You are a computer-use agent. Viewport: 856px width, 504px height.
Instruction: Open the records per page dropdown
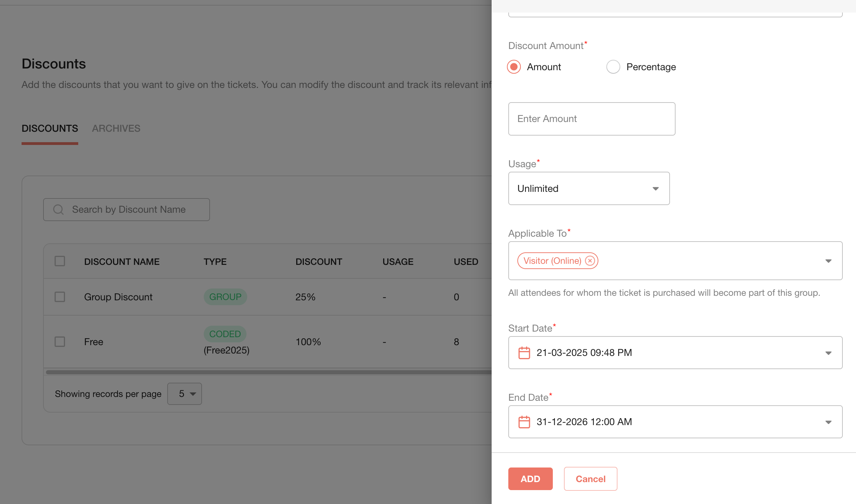[x=185, y=394]
